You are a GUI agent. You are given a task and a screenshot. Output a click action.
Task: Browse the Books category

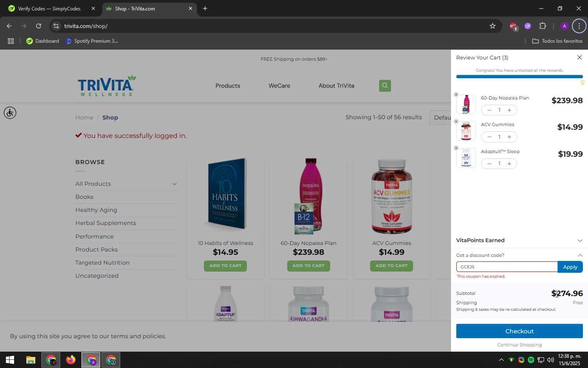[84, 197]
